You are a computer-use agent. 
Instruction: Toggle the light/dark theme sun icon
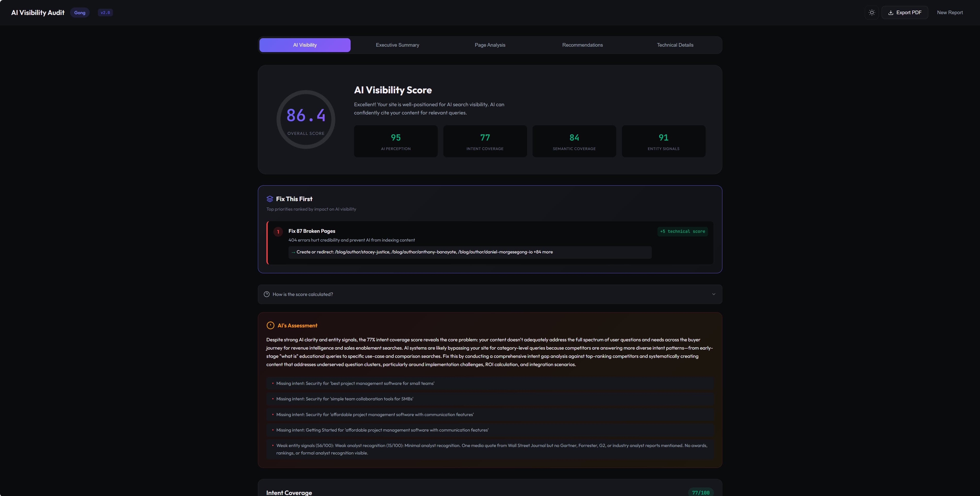tap(872, 13)
